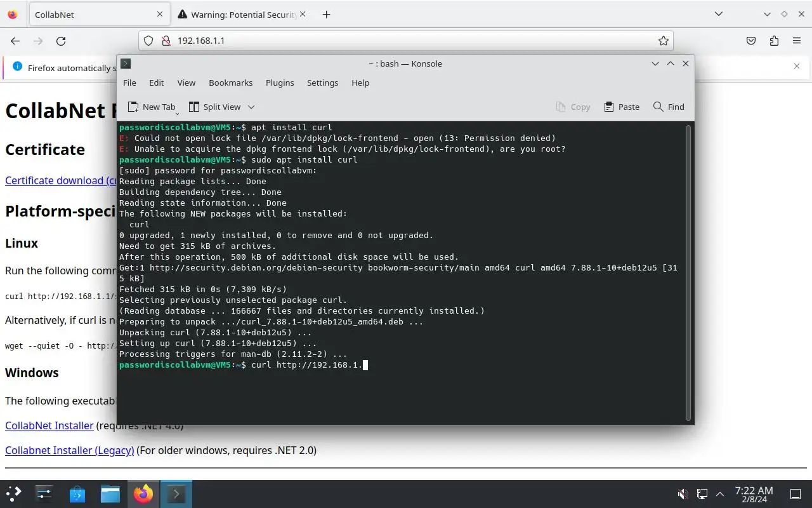The width and height of the screenshot is (812, 508).
Task: Open Konsole View menu
Action: (186, 83)
